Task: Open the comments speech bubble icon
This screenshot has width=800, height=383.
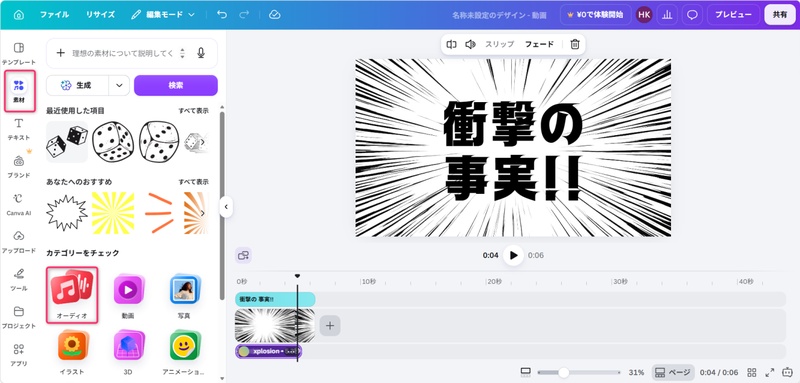Action: tap(692, 15)
